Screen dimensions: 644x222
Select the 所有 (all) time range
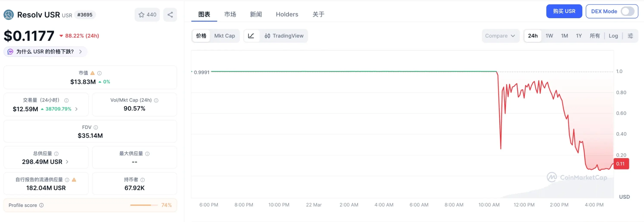pyautogui.click(x=595, y=36)
